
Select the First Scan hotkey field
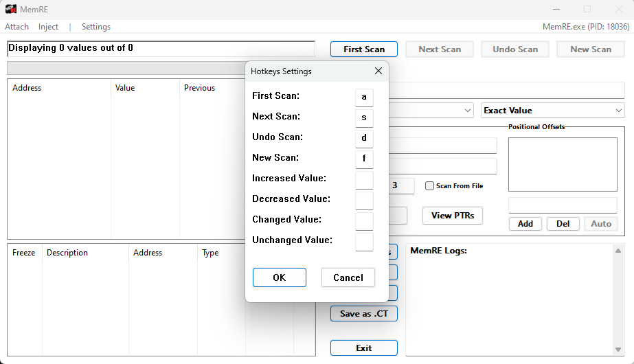[364, 98]
